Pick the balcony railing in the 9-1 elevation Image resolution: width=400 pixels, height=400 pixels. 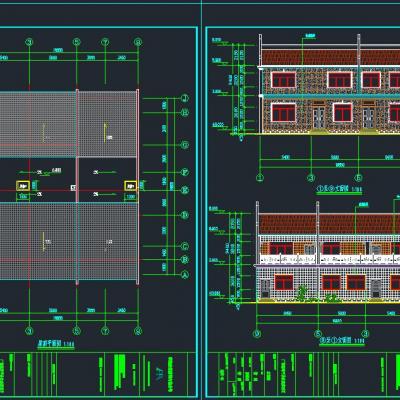[329, 259]
